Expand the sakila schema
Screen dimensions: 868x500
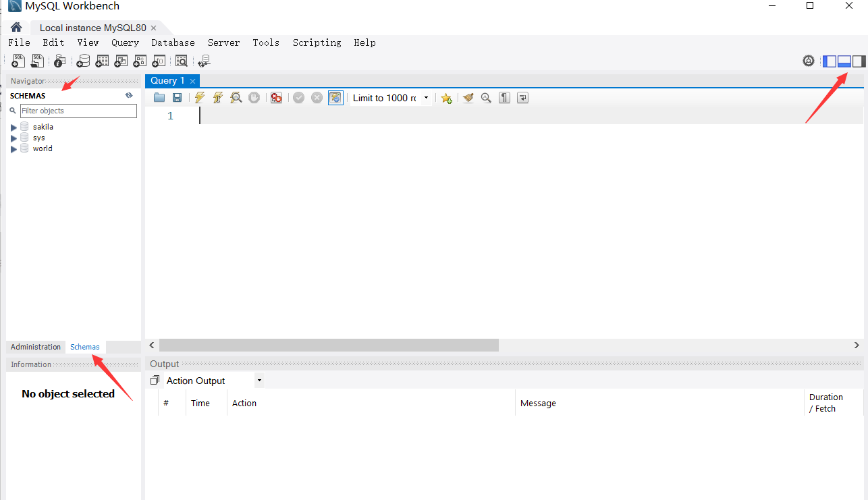coord(13,128)
